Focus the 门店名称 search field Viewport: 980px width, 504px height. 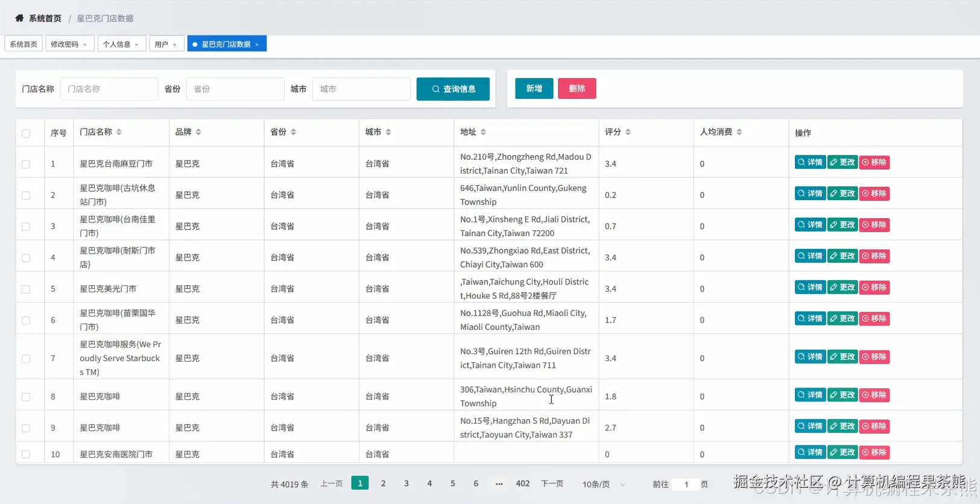tap(109, 89)
